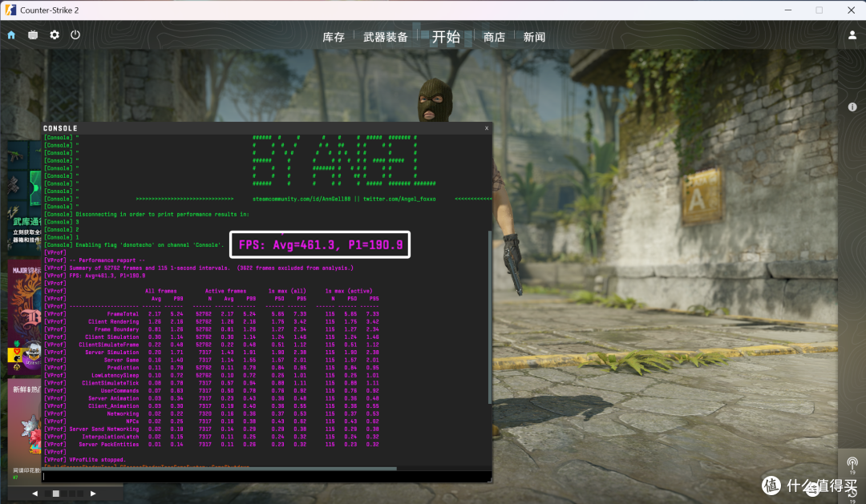The width and height of the screenshot is (866, 504).
Task: Click the Server Simulation row label
Action: [x=112, y=353]
